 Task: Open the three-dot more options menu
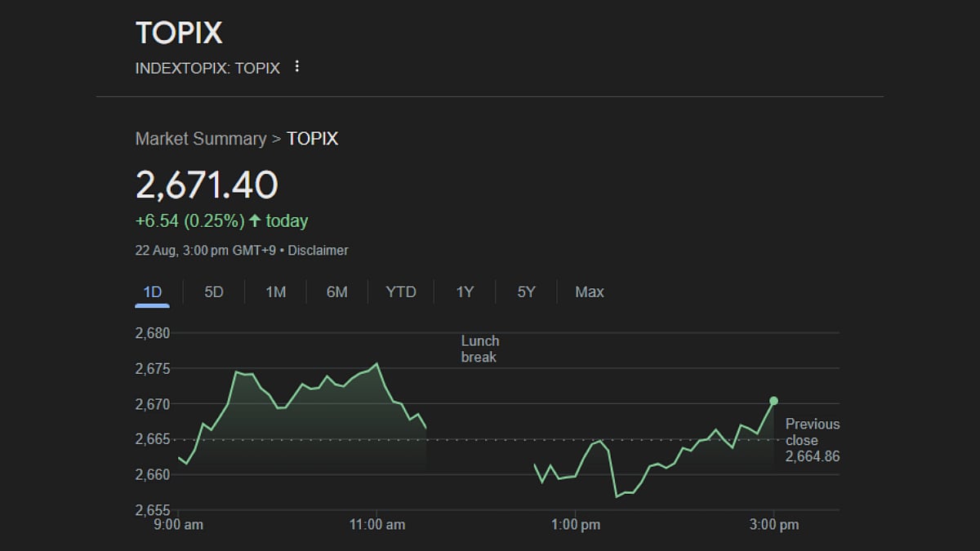tap(296, 67)
